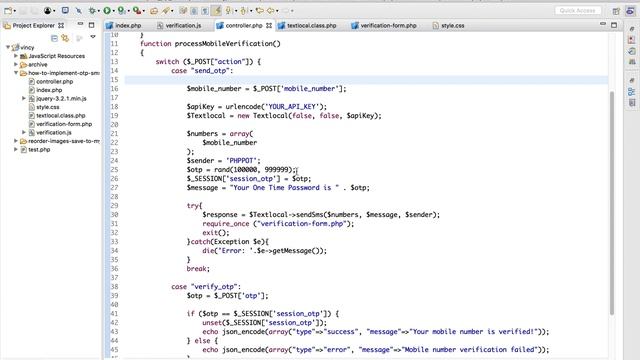
Task: Close the controller.php editor tab
Action: [x=269, y=25]
